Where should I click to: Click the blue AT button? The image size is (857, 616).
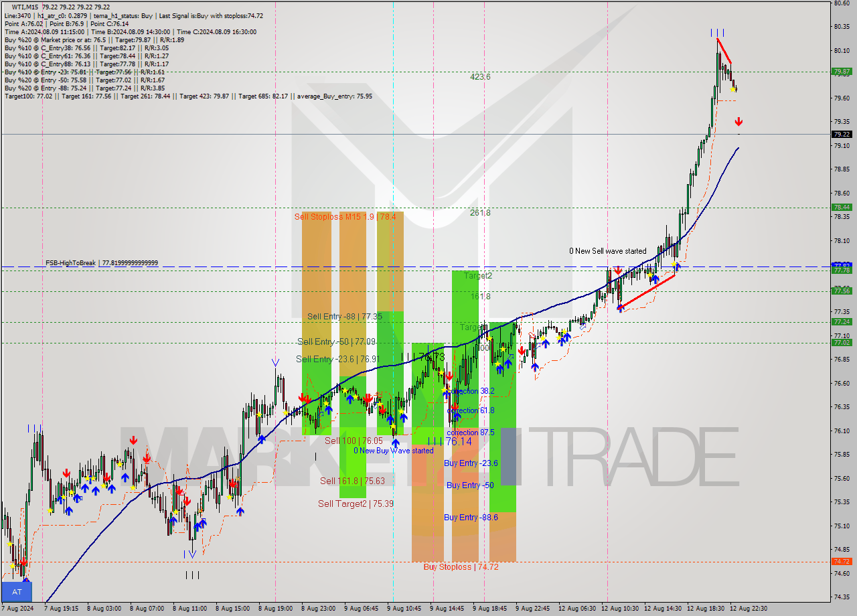pos(17,592)
